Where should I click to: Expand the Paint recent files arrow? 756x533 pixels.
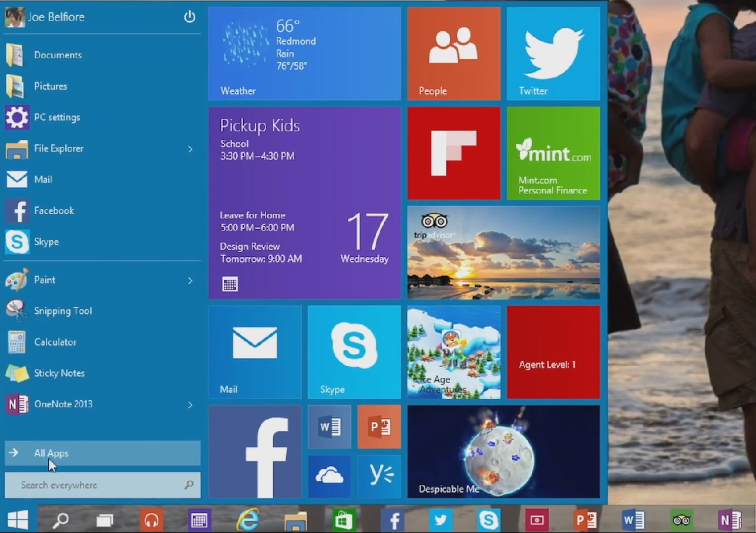pyautogui.click(x=190, y=281)
